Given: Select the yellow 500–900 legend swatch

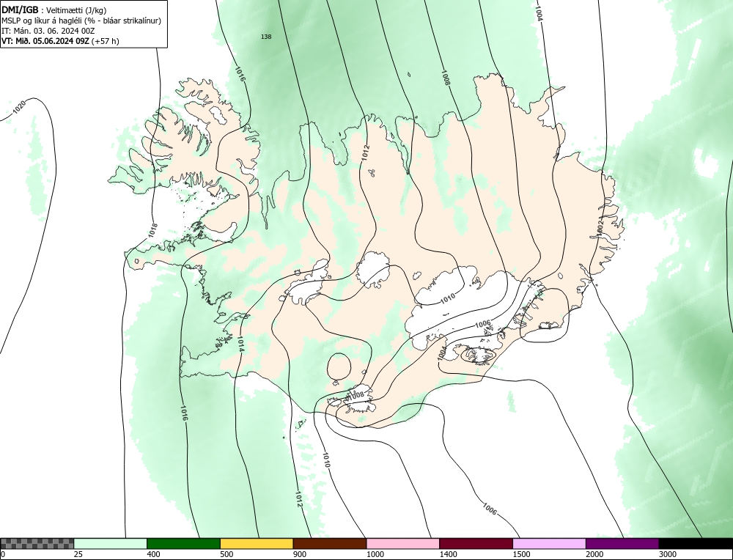Looking at the screenshot, I should (257, 544).
